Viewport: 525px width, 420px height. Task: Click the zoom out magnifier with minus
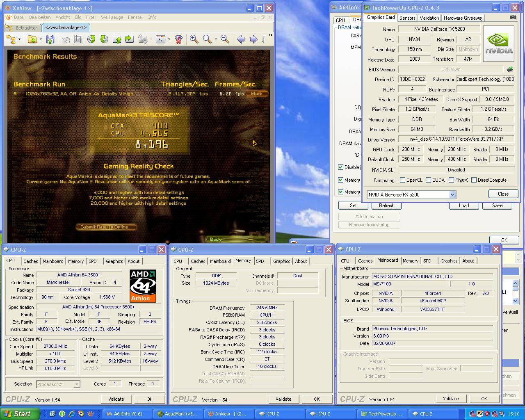[x=225, y=39]
